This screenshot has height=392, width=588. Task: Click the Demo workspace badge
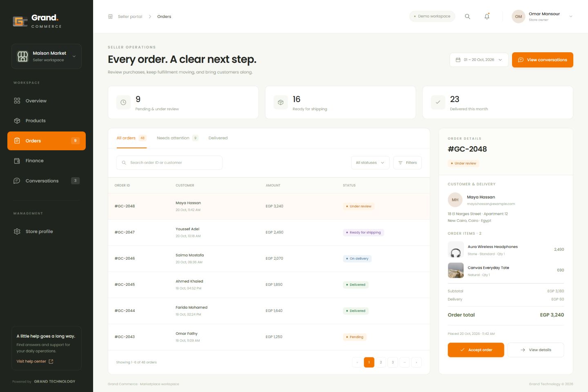tap(432, 16)
